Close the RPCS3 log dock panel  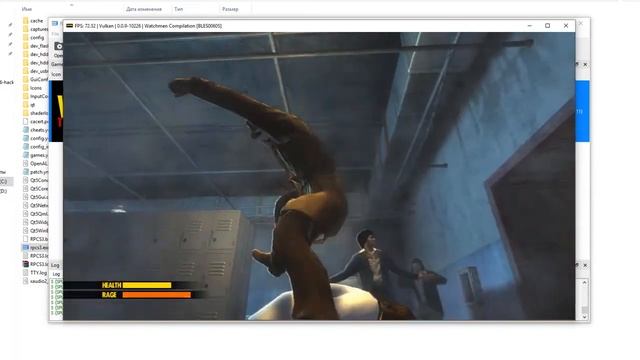pos(585,265)
